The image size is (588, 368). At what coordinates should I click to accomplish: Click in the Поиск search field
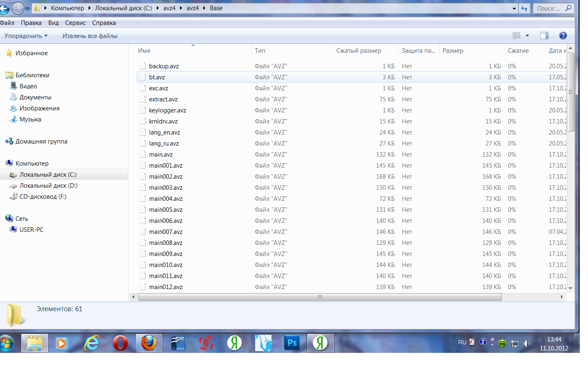click(548, 8)
